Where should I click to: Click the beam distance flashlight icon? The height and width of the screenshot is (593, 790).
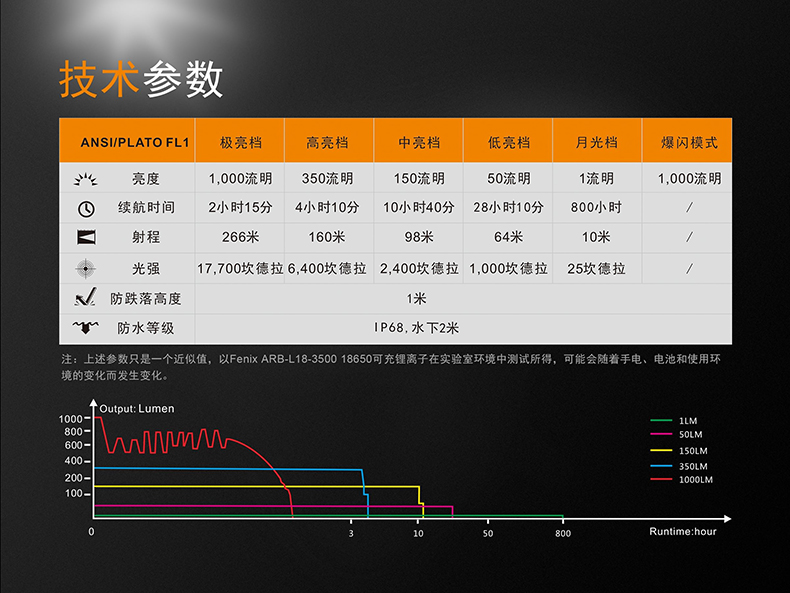(x=85, y=238)
